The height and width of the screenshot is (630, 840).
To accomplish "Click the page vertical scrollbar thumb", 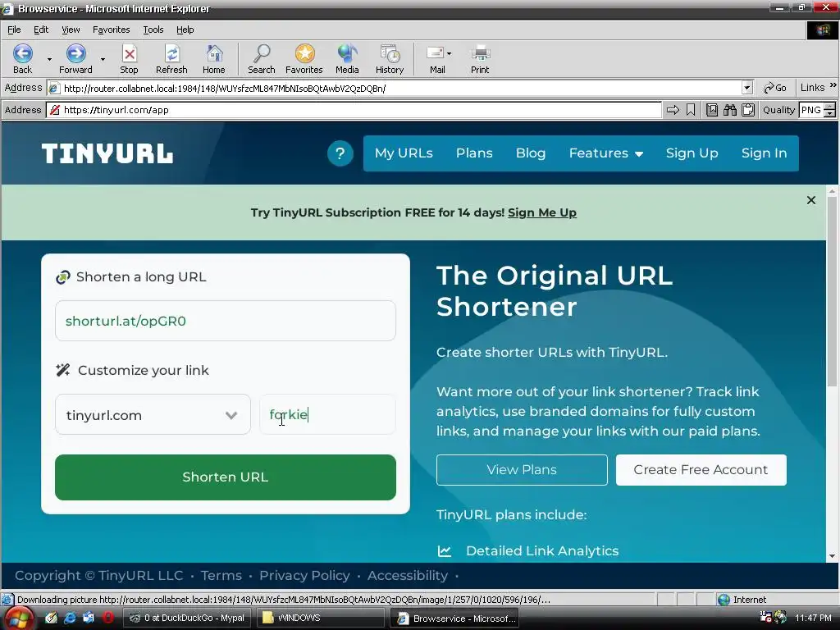I will click(x=832, y=292).
